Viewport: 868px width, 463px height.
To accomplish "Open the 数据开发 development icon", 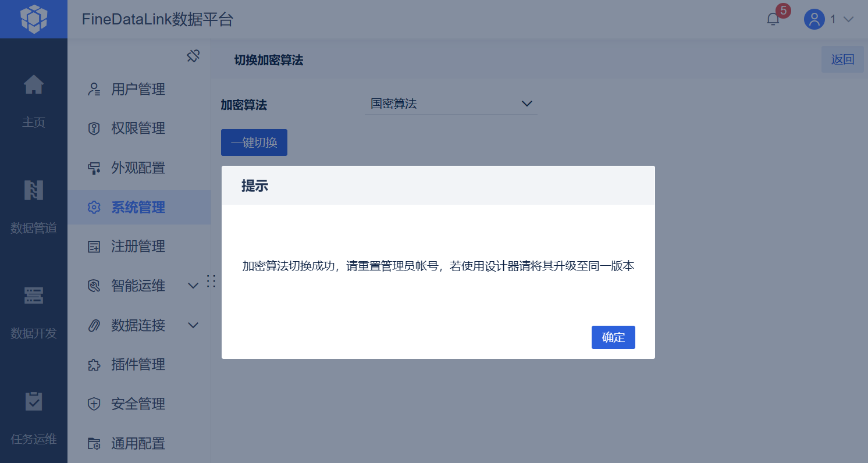I will [34, 295].
